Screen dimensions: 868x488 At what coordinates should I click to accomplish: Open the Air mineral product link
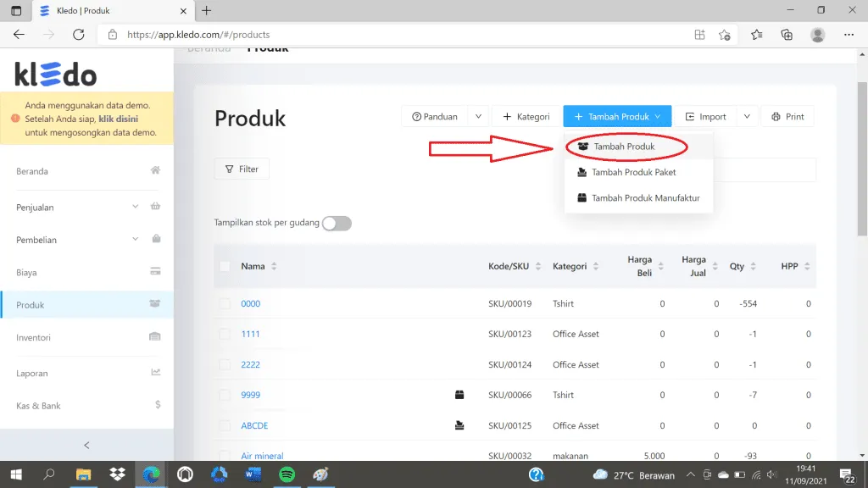tap(263, 455)
